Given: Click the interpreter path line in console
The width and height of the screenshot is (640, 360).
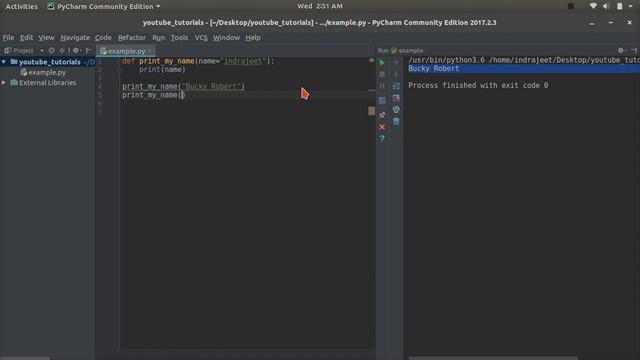Looking at the screenshot, I should point(524,60).
